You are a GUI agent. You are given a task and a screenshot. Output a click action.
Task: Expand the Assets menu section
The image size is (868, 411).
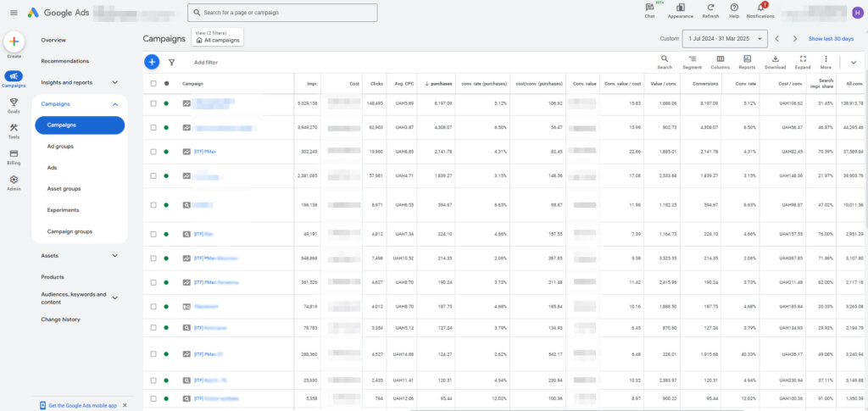pos(114,255)
